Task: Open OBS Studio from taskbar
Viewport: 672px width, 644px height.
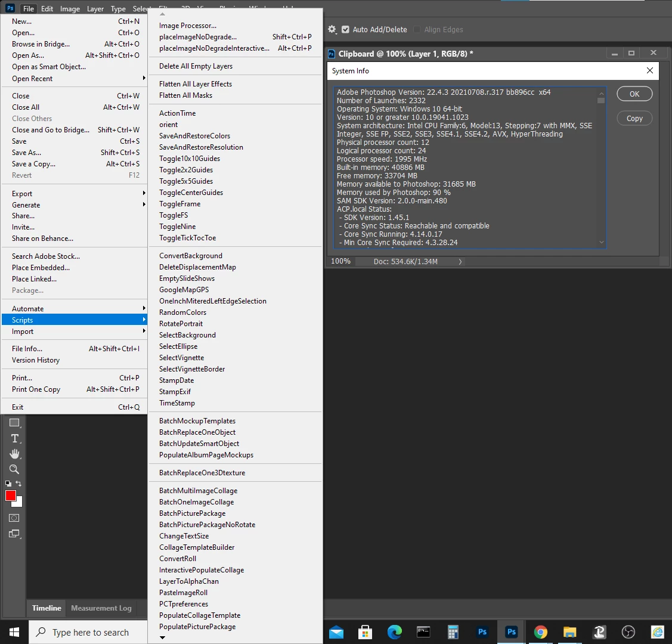Action: tap(628, 632)
